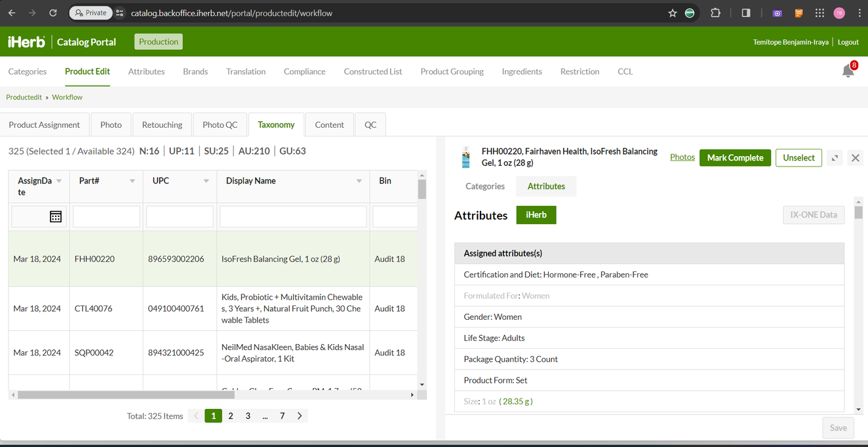The image size is (868, 447).
Task: Toggle the browser side panel
Action: click(x=746, y=13)
